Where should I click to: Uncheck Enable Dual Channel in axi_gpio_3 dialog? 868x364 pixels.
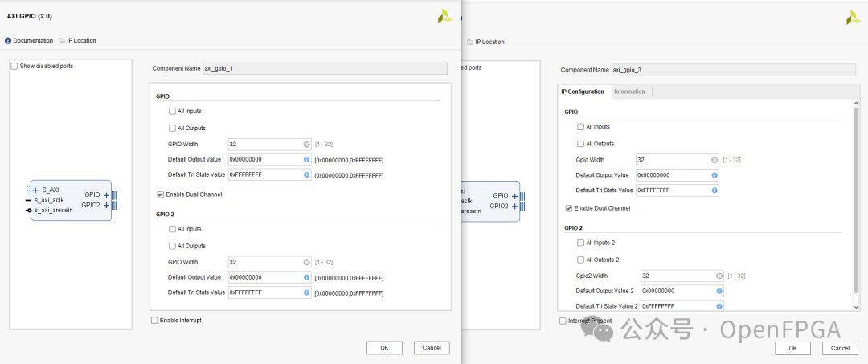click(x=568, y=209)
